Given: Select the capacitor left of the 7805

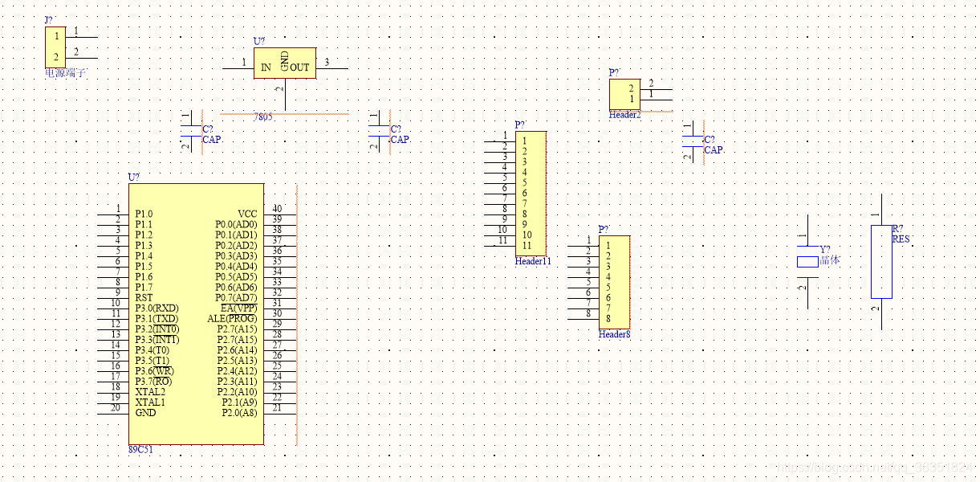Looking at the screenshot, I should 191,131.
